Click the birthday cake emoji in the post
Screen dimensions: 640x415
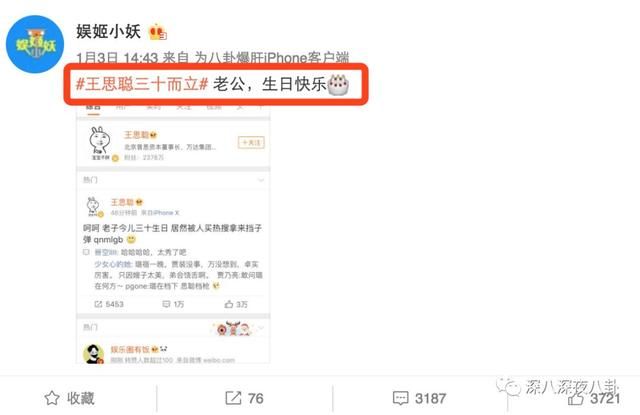pyautogui.click(x=338, y=85)
